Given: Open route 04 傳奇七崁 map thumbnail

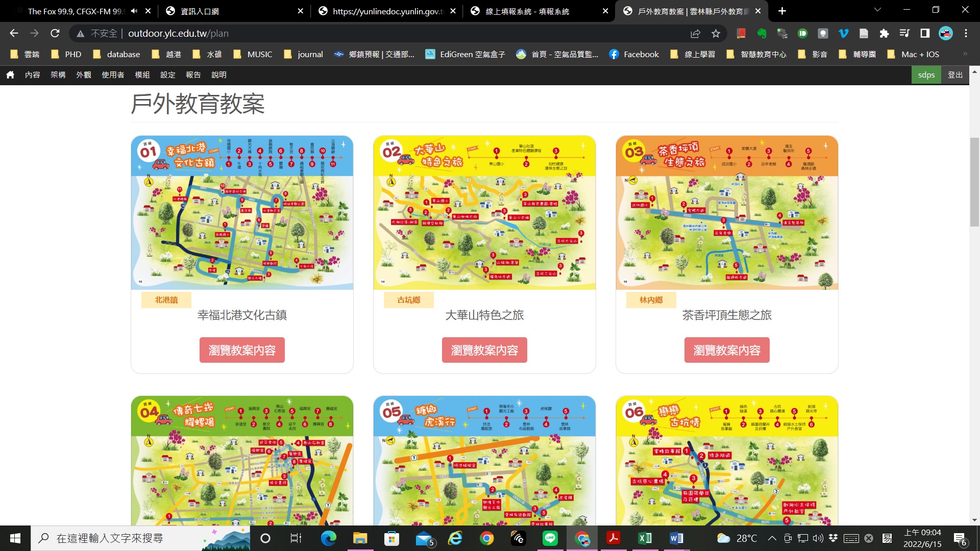Looking at the screenshot, I should (x=242, y=461).
